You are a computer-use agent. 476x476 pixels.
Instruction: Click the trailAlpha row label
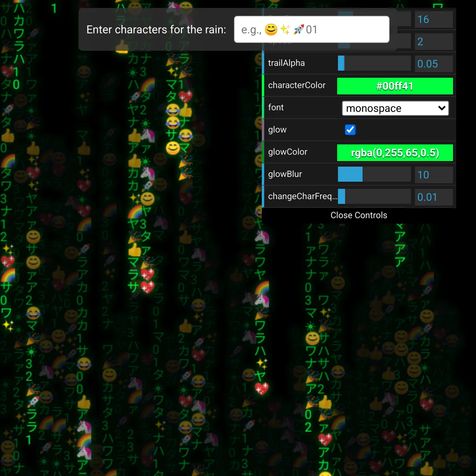(x=286, y=63)
